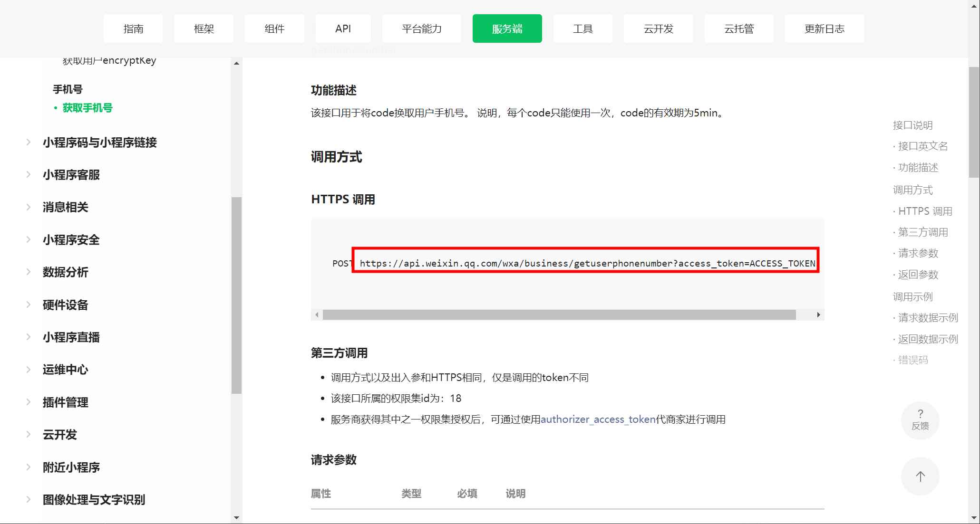
Task: Click the sidebar vertical scrollbar thumb
Action: (x=236, y=295)
